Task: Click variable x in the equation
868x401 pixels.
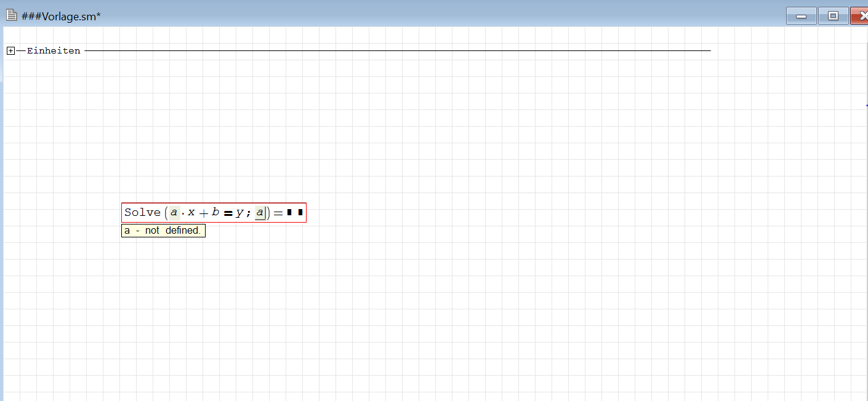Action: (191, 212)
